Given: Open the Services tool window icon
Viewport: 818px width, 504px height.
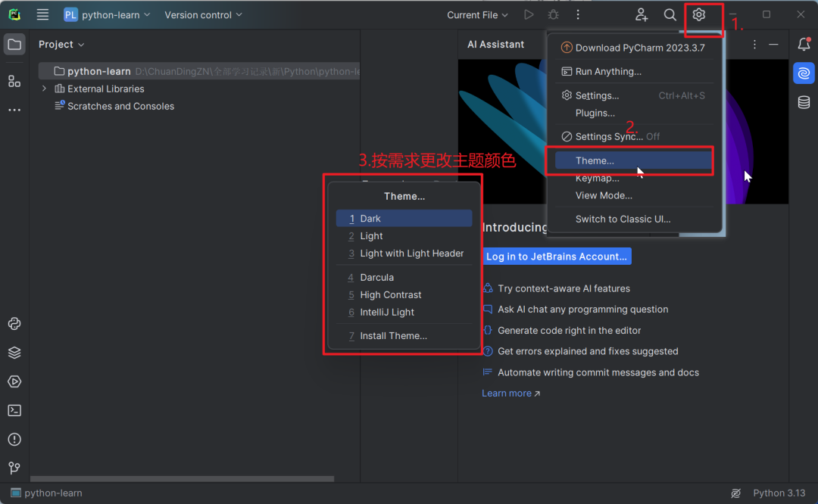Looking at the screenshot, I should click(x=14, y=381).
